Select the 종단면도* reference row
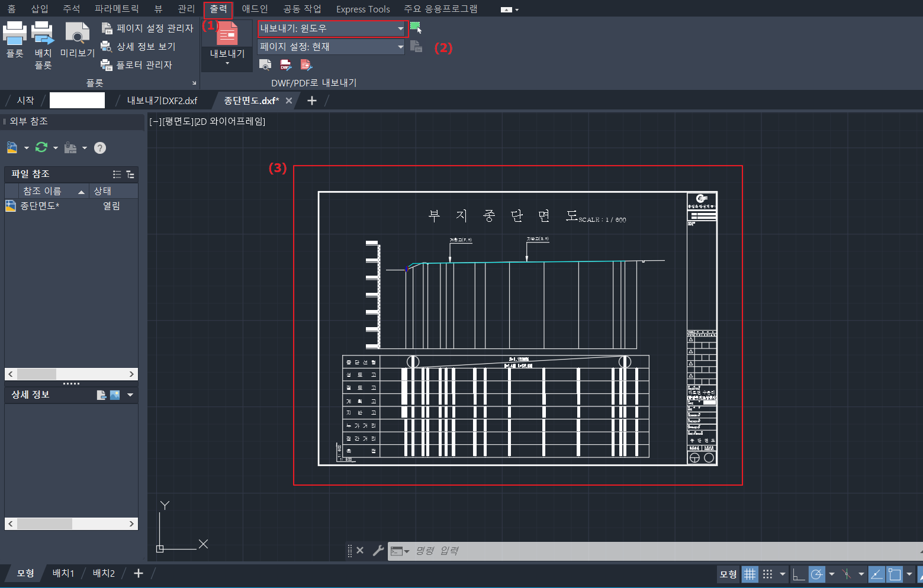The width and height of the screenshot is (923, 588). click(71, 206)
